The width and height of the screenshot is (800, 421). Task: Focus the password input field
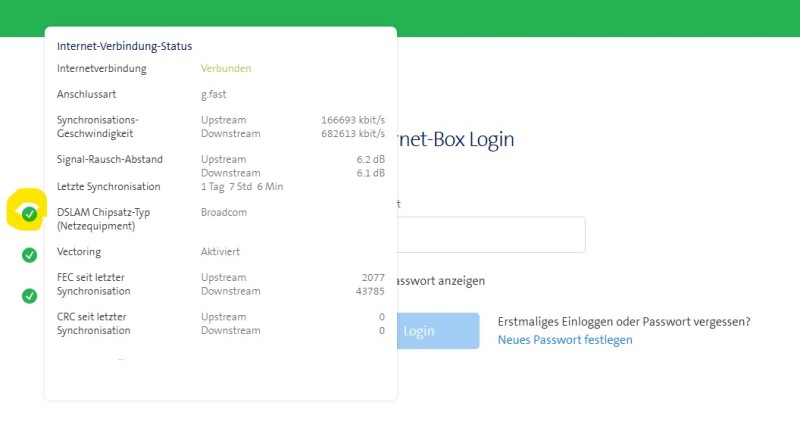pyautogui.click(x=490, y=234)
